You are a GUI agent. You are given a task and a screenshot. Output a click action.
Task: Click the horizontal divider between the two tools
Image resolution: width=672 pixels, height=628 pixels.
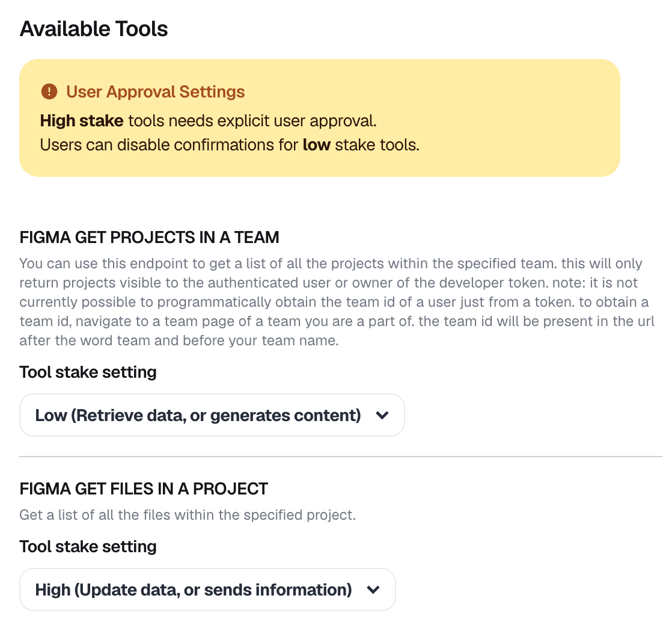[x=340, y=457]
